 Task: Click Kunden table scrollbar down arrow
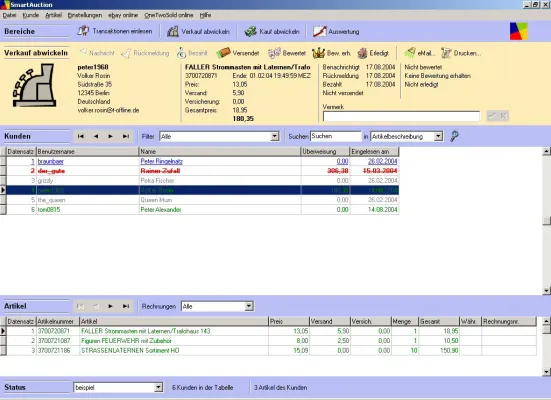click(x=546, y=291)
